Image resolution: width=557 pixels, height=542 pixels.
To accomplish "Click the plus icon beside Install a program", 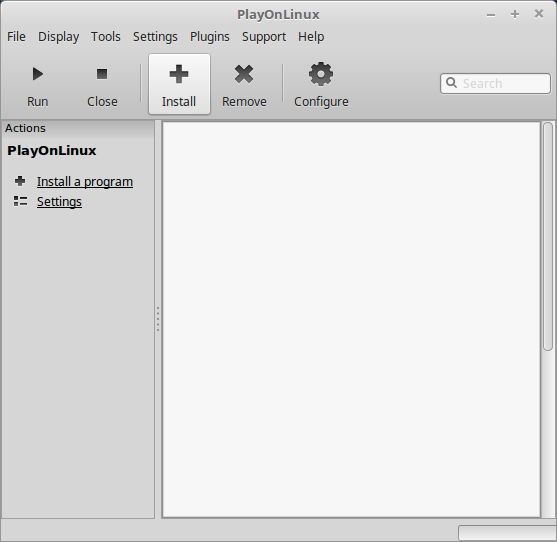I will pos(20,181).
